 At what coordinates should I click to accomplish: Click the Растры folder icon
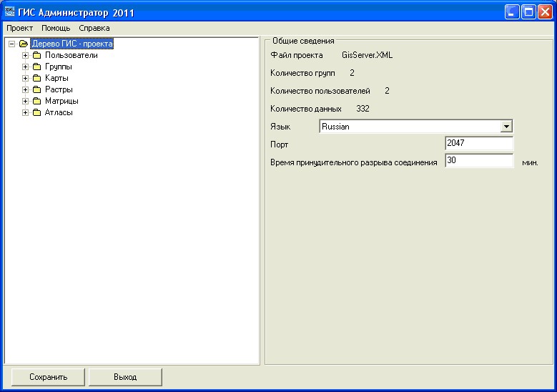click(36, 89)
